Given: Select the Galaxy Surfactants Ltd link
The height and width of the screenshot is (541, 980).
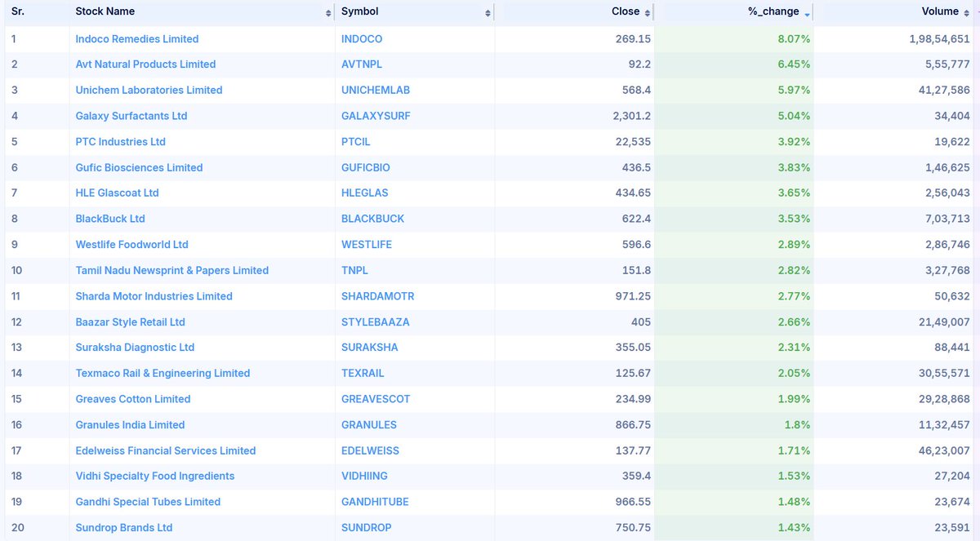Looking at the screenshot, I should pos(131,116).
